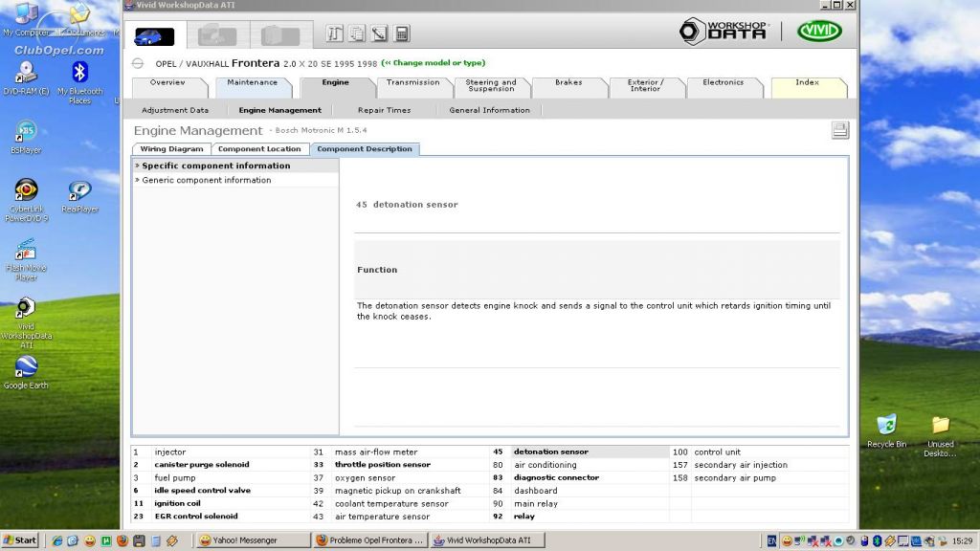
Task: Open CyberLink PowerDVD 9 desktop icon
Action: [26, 201]
